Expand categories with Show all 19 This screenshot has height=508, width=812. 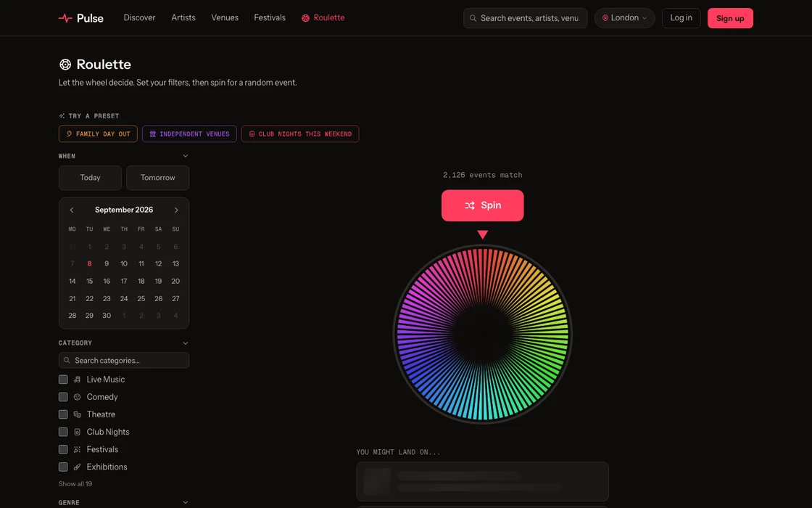tap(75, 483)
